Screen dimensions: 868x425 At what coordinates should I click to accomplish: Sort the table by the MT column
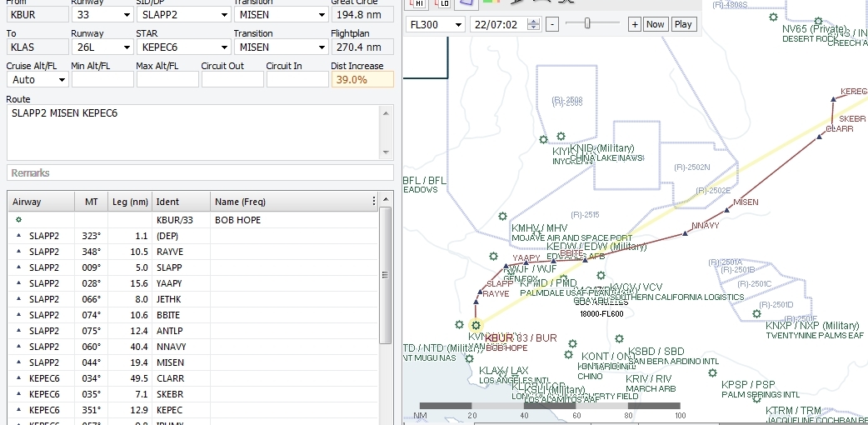pyautogui.click(x=92, y=202)
